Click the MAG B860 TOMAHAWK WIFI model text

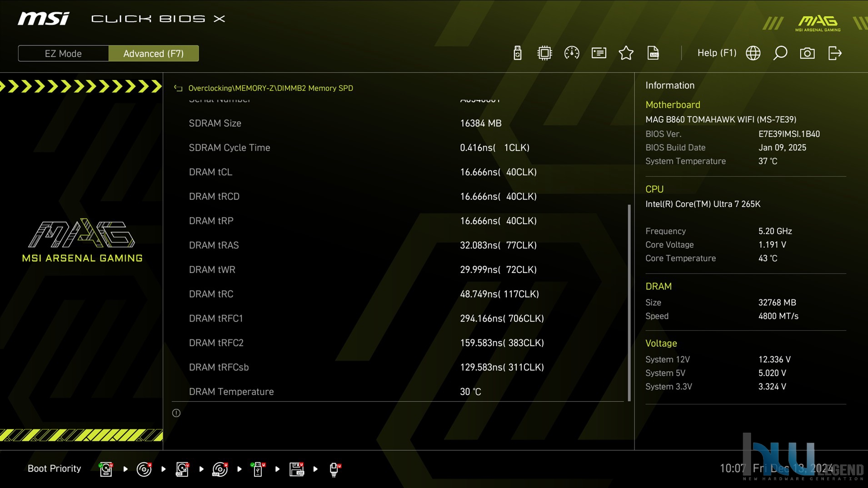point(721,120)
